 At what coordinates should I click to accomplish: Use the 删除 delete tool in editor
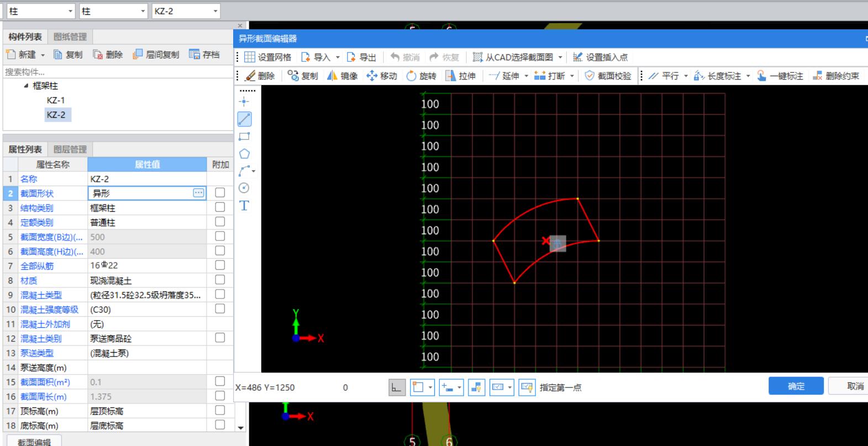pos(260,76)
